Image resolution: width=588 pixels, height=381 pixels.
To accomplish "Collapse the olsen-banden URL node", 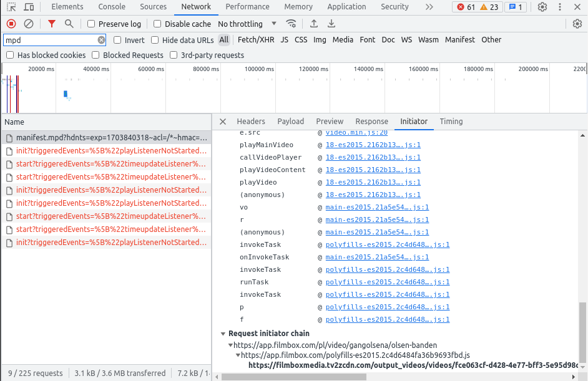I will [x=230, y=345].
